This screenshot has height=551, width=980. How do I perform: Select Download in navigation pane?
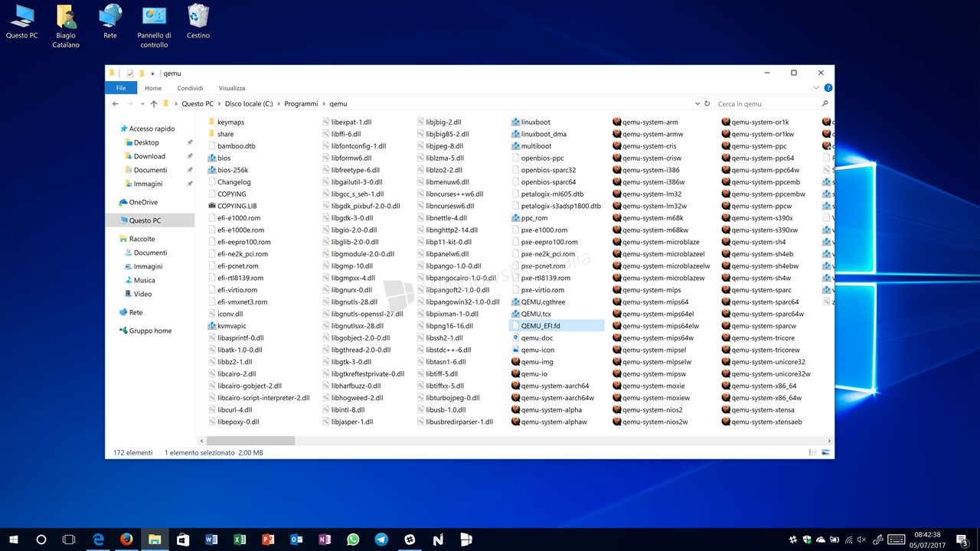pyautogui.click(x=149, y=156)
